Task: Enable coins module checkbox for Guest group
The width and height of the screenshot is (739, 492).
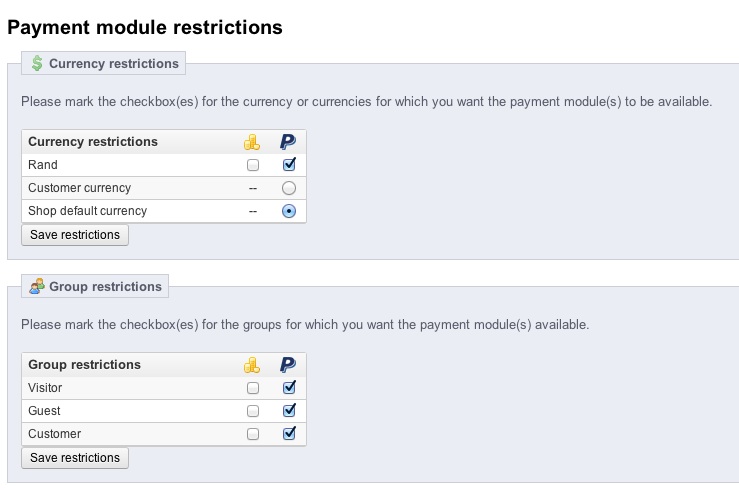Action: click(x=253, y=411)
